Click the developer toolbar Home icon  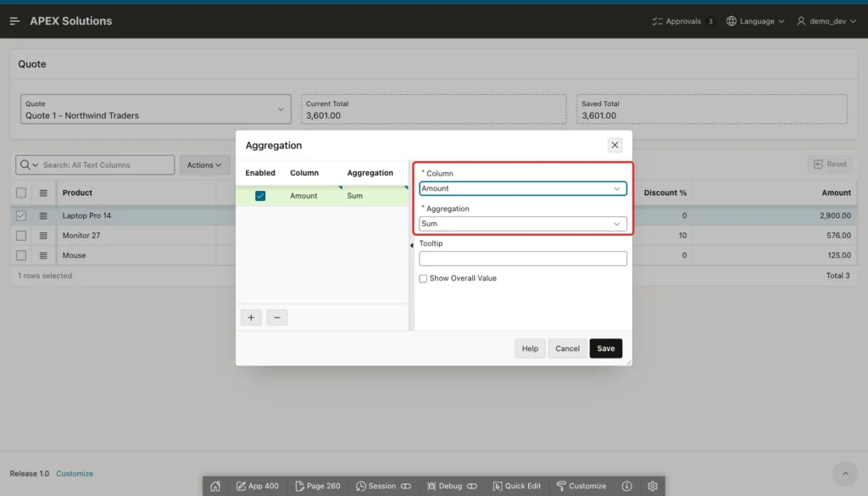point(215,486)
